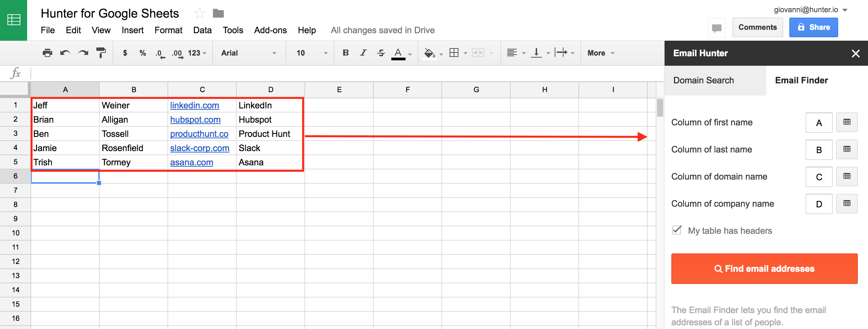Toggle Bold formatting
The height and width of the screenshot is (329, 868).
(346, 53)
